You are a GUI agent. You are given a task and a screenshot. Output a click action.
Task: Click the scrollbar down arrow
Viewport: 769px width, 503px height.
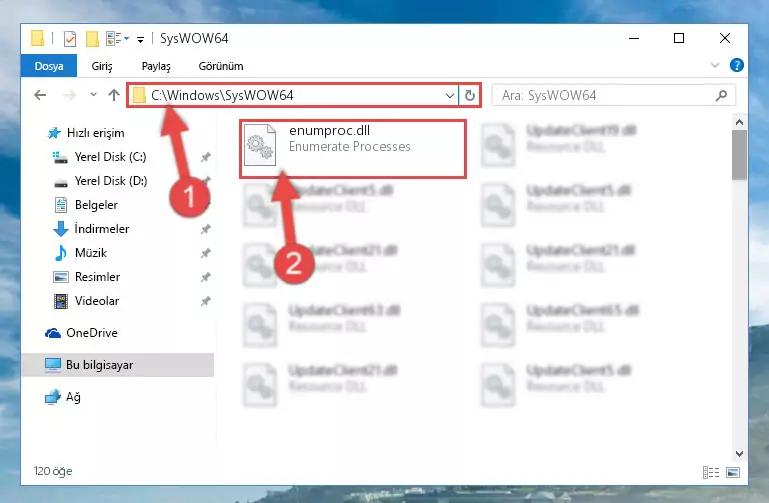pyautogui.click(x=739, y=454)
